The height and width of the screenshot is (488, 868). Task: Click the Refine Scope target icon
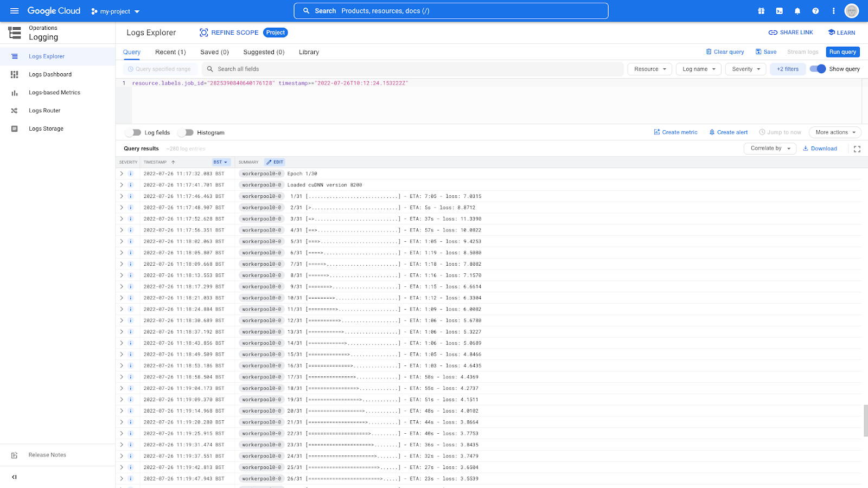point(204,33)
